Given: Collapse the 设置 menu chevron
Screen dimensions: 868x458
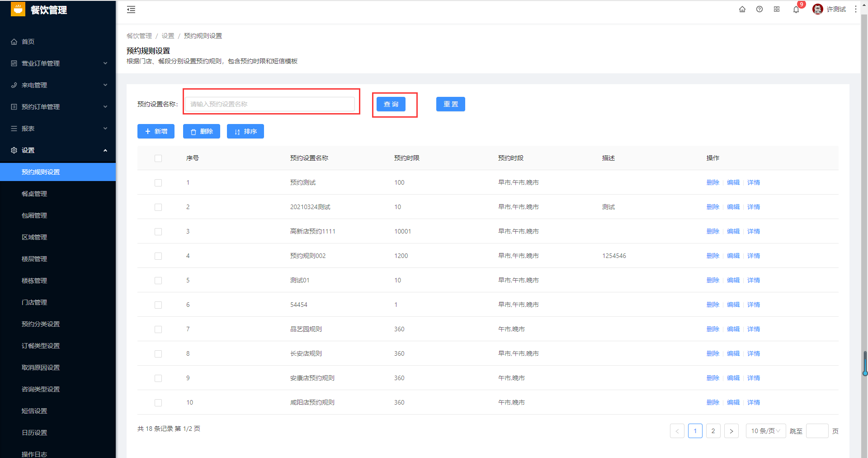Looking at the screenshot, I should coord(105,150).
